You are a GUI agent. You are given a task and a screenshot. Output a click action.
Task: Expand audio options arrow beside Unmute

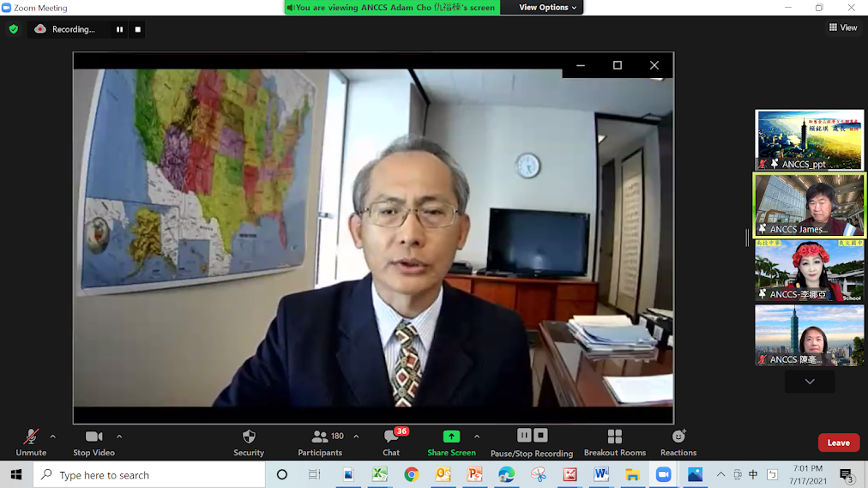(x=53, y=437)
